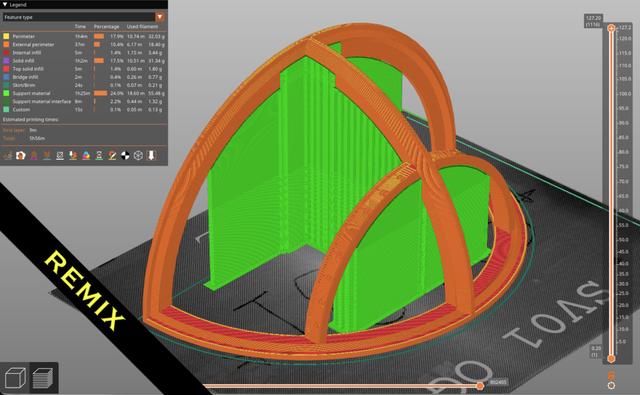Toggle Travel moves visibility icon
The image size is (640, 395).
point(8,155)
